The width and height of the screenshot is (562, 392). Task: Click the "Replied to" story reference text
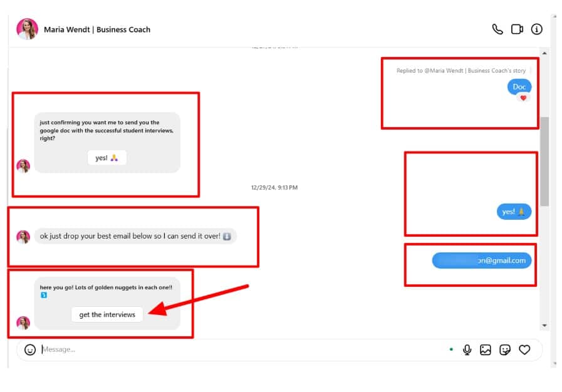click(x=461, y=71)
